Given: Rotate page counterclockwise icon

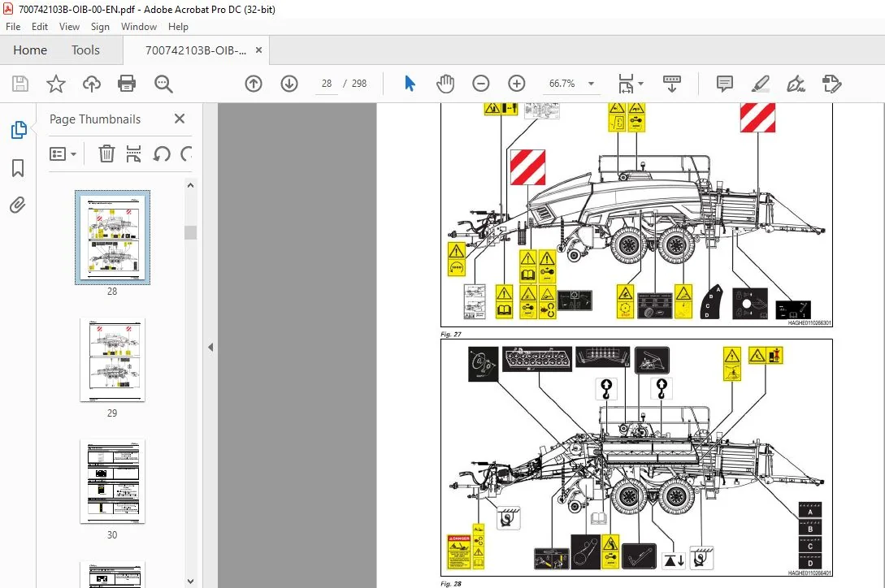Looking at the screenshot, I should [x=162, y=153].
